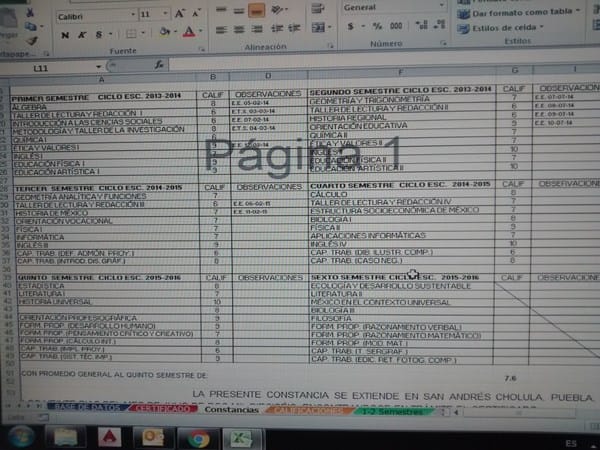
Task: Open the Alineación group dialog launcher
Action: click(330, 46)
